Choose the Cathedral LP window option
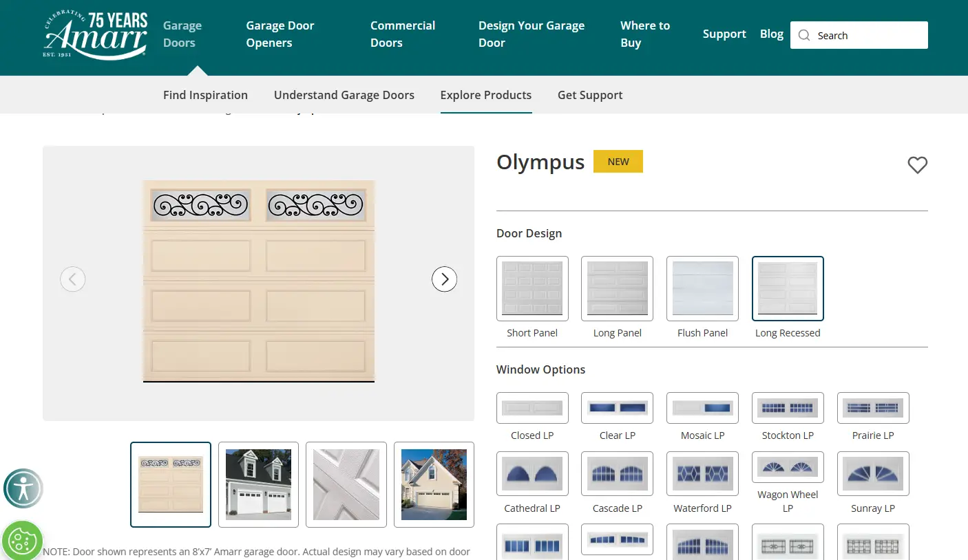 point(532,474)
